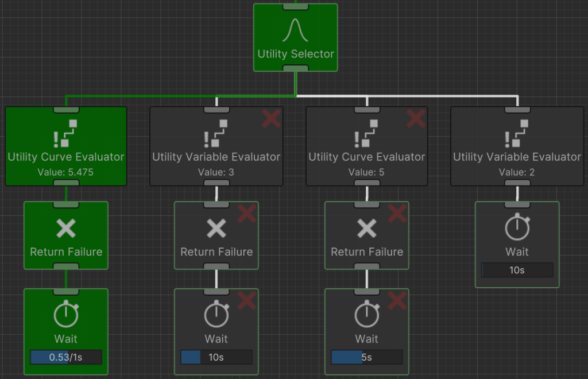Click the stopwatch icon on the running green Wait node
Image resolution: width=588 pixels, height=379 pixels.
66,314
